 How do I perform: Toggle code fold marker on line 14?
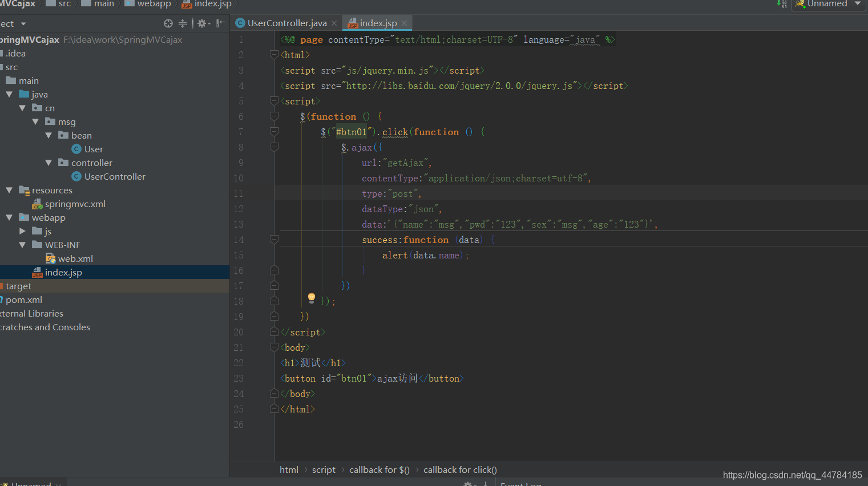click(x=274, y=240)
